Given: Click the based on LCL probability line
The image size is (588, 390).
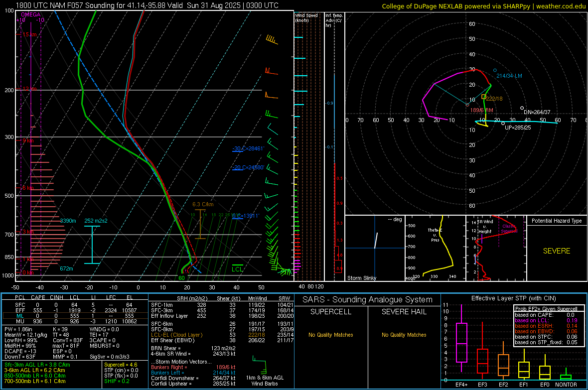Looking at the screenshot, I should click(546, 321).
